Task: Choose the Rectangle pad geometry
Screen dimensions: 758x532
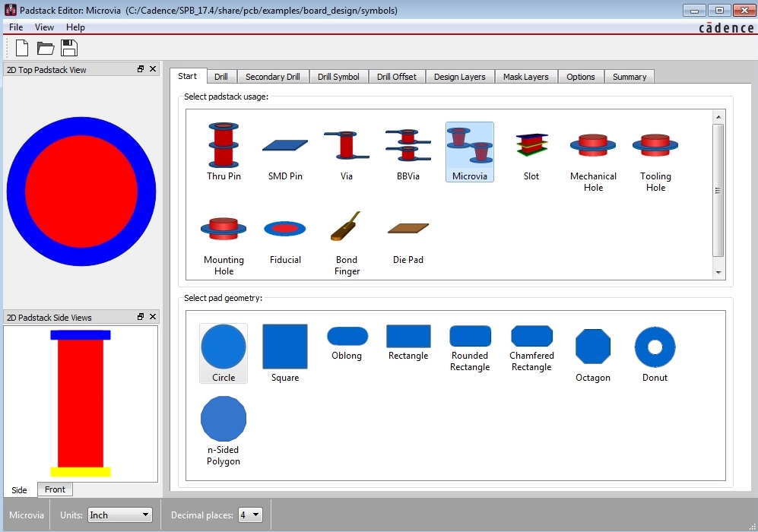Action: coord(408,343)
